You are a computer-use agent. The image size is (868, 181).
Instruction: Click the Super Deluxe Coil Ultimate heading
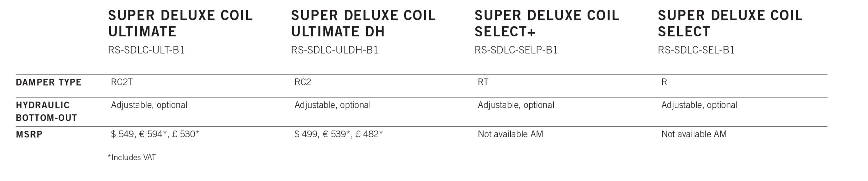(180, 23)
